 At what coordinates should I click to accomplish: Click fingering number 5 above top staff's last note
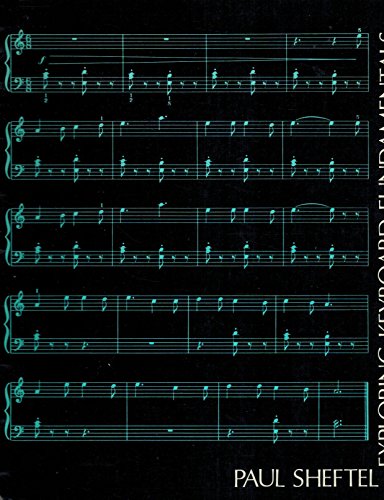[359, 29]
